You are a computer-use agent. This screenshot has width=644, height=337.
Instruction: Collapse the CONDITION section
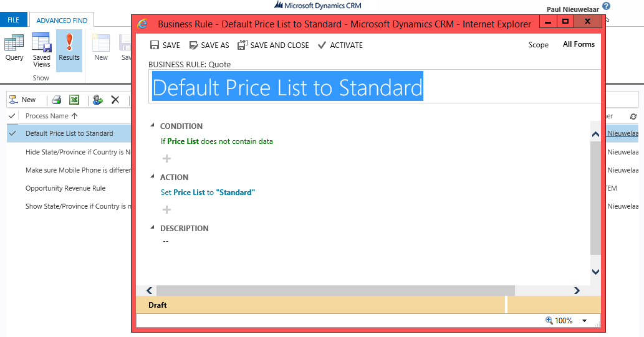pos(153,126)
